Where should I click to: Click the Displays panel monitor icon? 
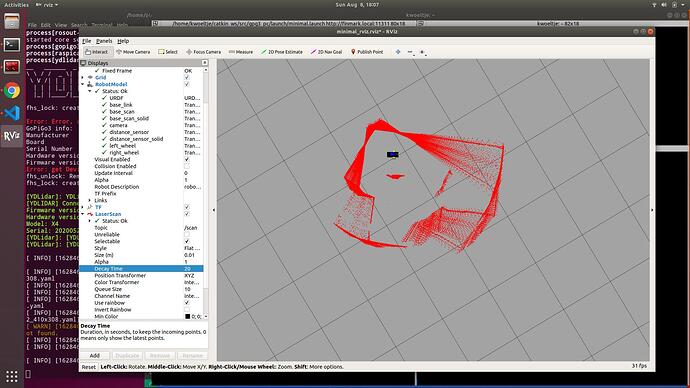(83, 63)
